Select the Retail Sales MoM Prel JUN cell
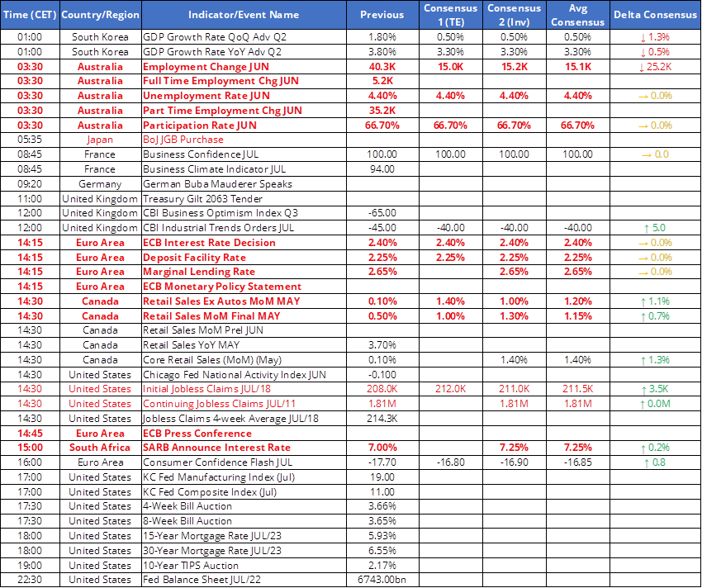This screenshot has height=588, width=702. [x=244, y=330]
